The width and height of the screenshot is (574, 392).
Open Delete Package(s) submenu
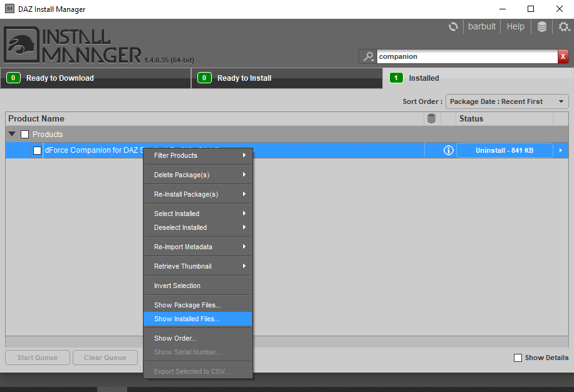198,175
